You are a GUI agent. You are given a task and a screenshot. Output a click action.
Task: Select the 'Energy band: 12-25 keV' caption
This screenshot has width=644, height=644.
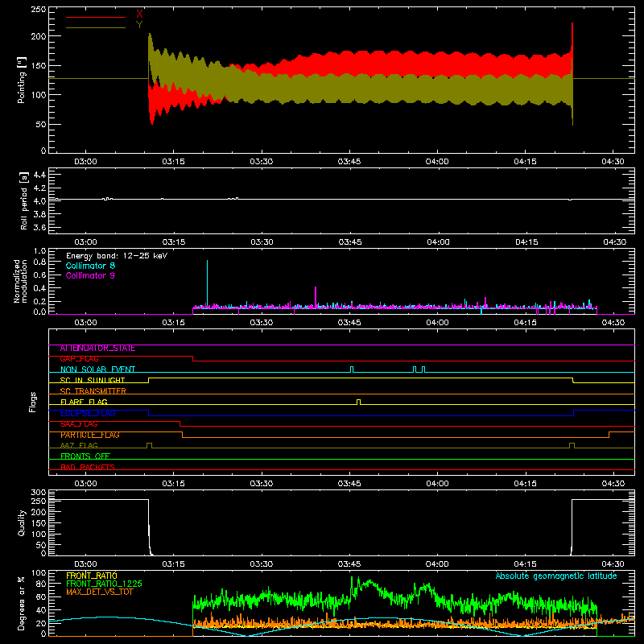[117, 256]
